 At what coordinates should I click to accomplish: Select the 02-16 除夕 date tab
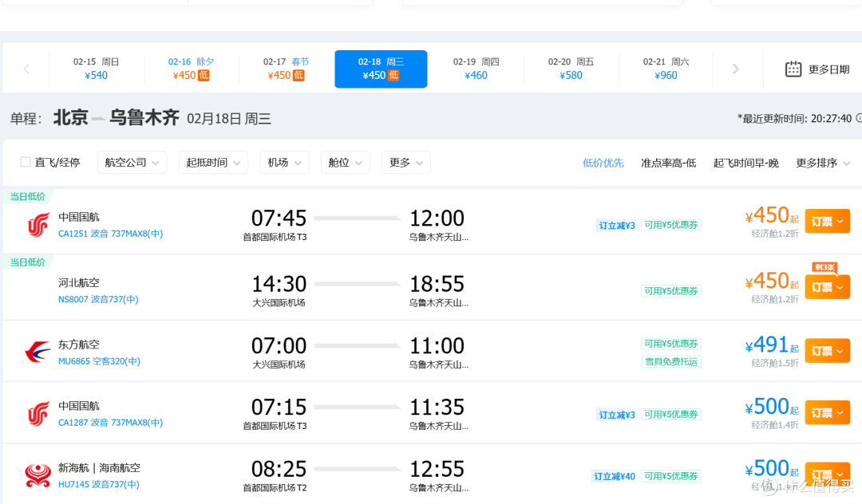191,69
